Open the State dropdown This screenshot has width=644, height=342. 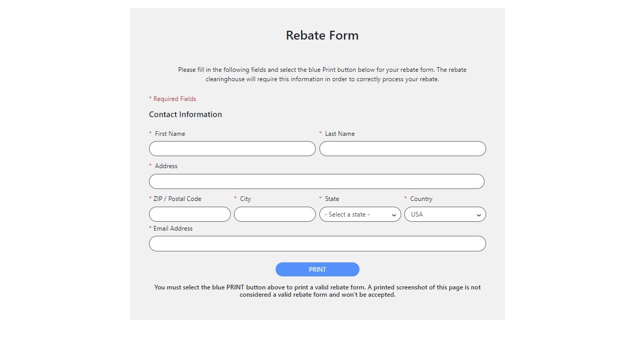coord(360,214)
